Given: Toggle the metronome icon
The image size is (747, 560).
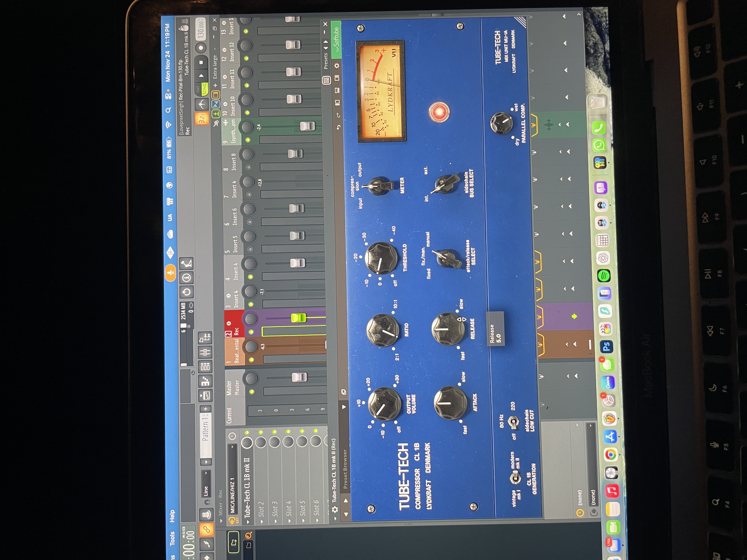Looking at the screenshot, I should (202, 105).
